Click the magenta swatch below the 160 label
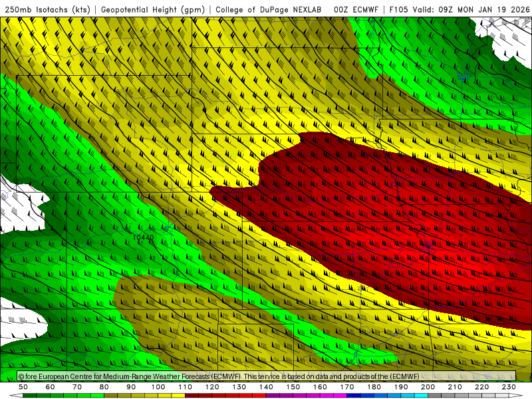 (x=313, y=396)
